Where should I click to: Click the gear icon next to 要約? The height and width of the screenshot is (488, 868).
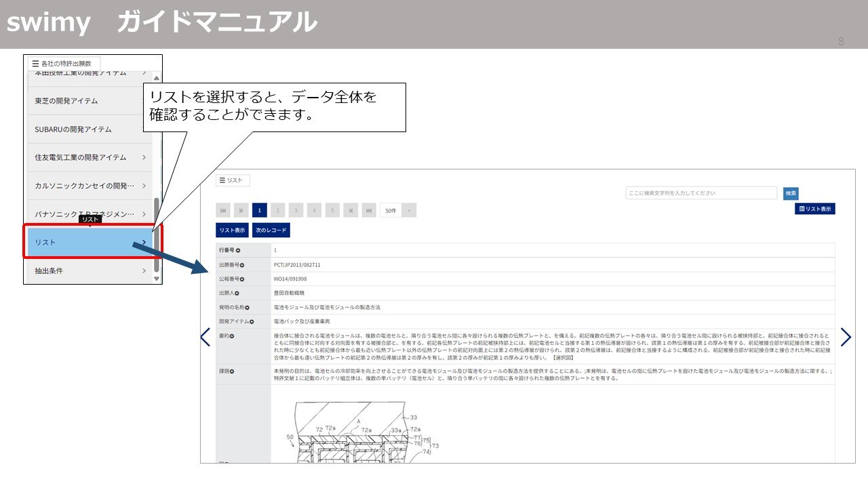pyautogui.click(x=231, y=335)
